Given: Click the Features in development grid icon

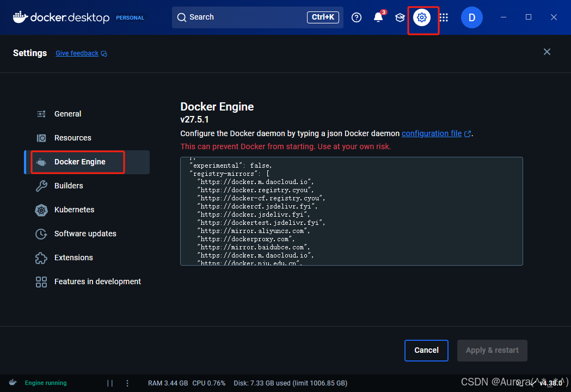Looking at the screenshot, I should [x=41, y=281].
